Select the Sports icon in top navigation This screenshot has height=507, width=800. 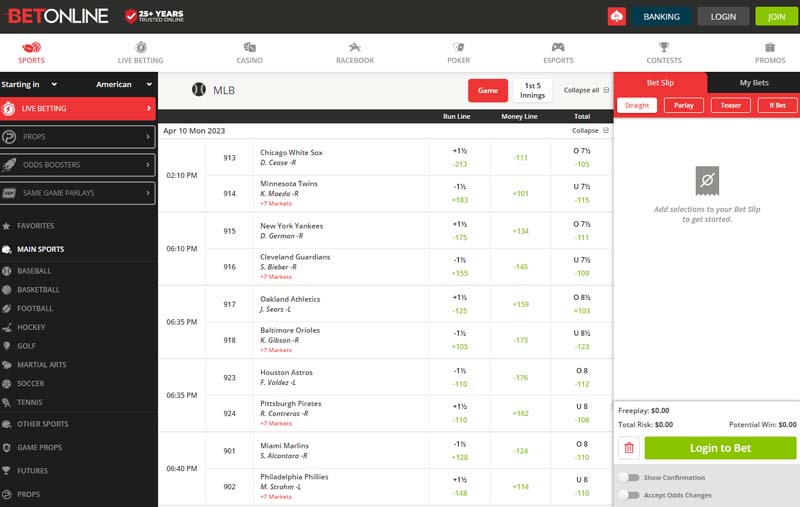32,47
